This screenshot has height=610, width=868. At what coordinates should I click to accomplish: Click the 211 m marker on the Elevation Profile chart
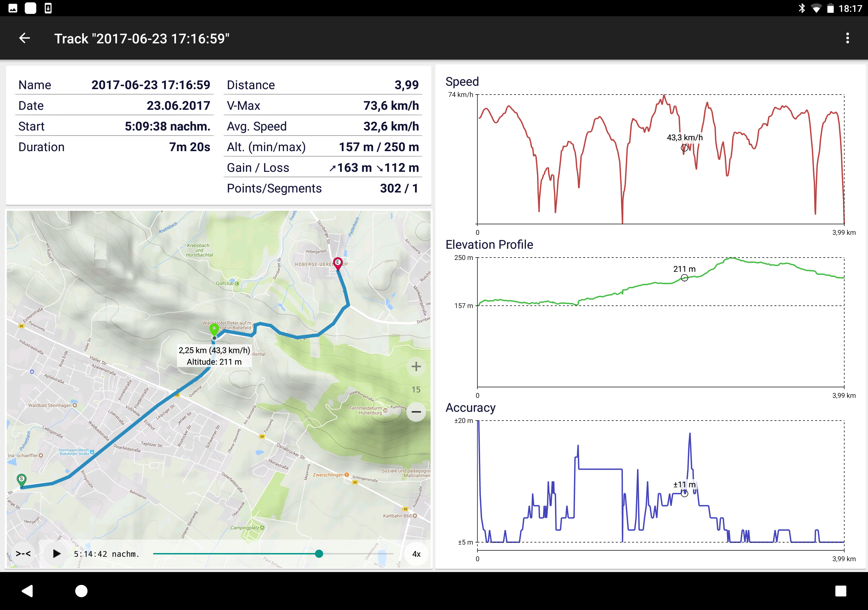pyautogui.click(x=684, y=278)
